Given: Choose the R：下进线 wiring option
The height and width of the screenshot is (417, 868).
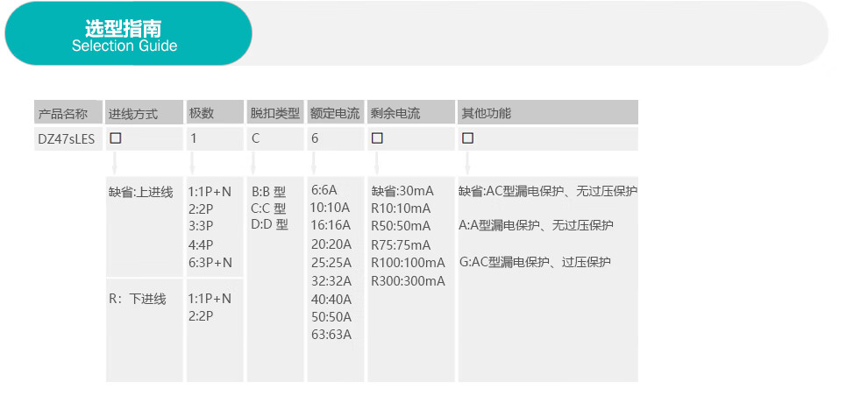Looking at the screenshot, I should point(137,299).
